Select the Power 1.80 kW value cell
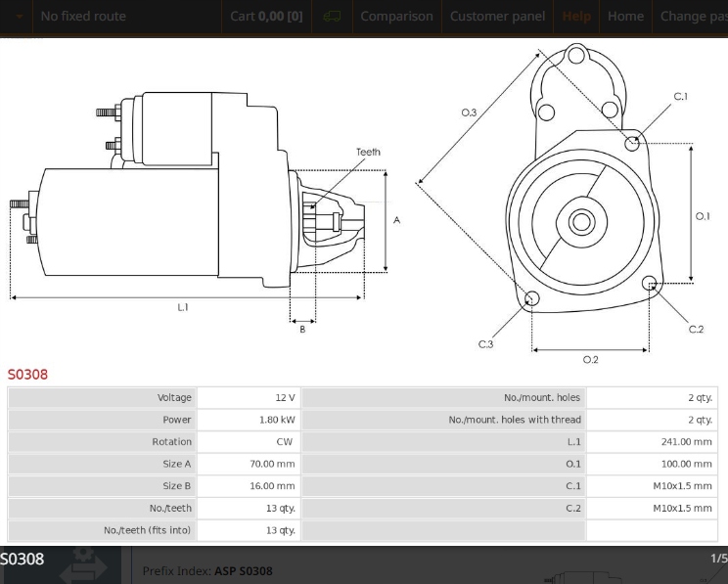This screenshot has width=728, height=584. 249,420
